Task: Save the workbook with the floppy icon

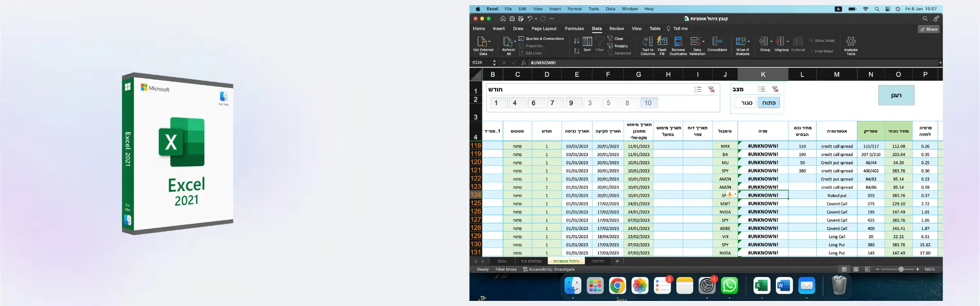Action: 512,18
